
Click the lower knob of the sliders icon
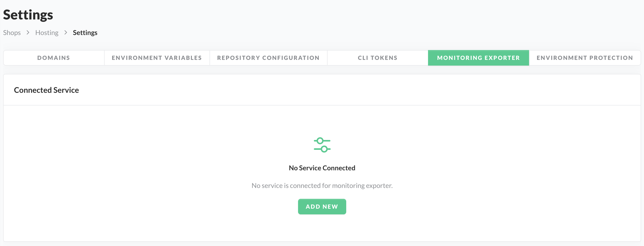(x=324, y=149)
